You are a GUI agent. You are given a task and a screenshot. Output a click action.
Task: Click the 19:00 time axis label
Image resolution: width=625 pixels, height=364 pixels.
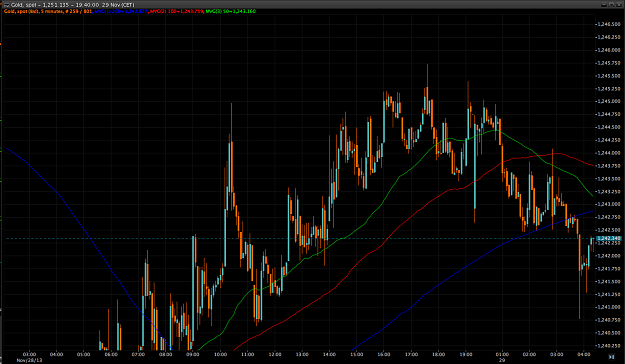coord(466,354)
